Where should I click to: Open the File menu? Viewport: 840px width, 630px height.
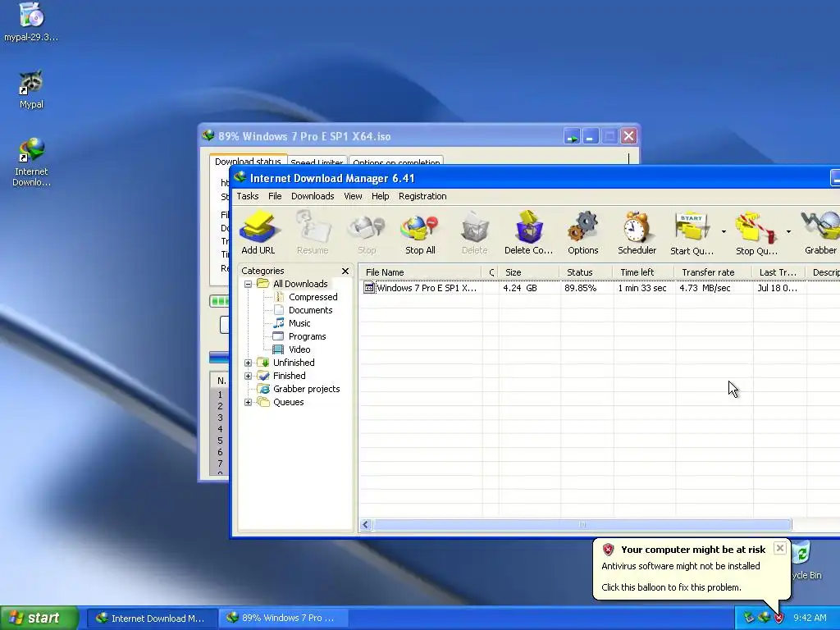tap(275, 196)
